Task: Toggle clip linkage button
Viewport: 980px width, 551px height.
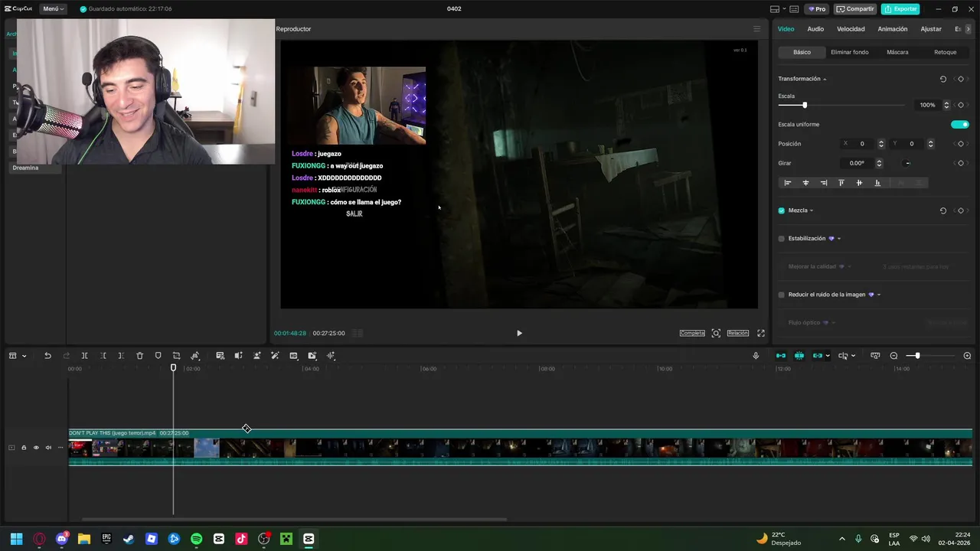Action: (x=818, y=356)
